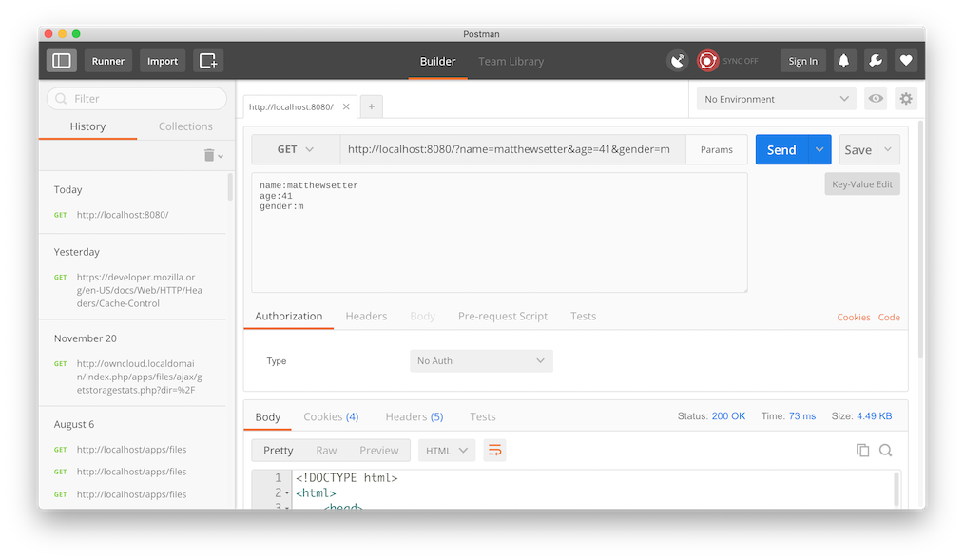Click the Params button

coord(717,149)
